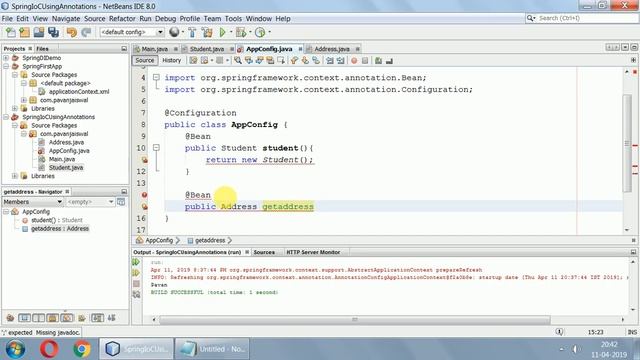The height and width of the screenshot is (360, 640).
Task: Click Find Previous Occurrence editor icon
Action: pos(249,60)
